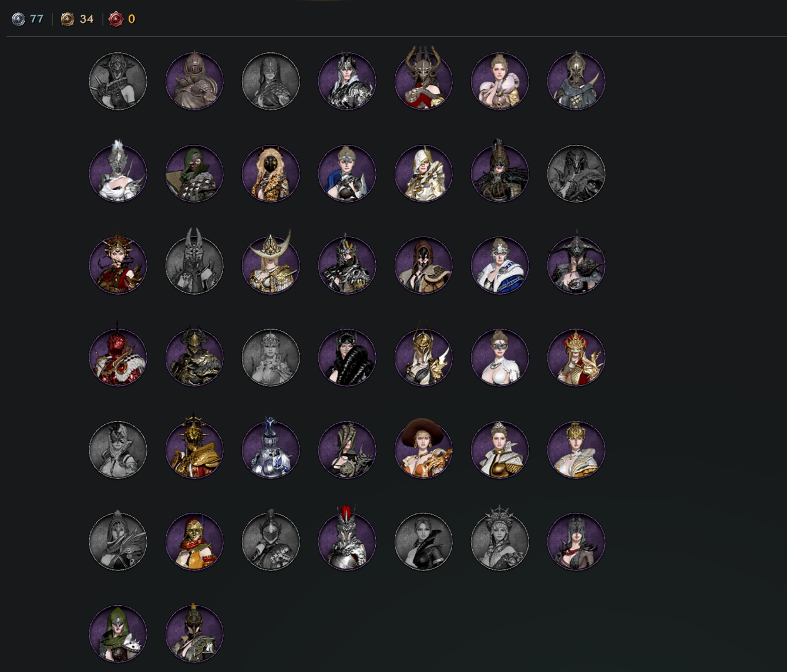This screenshot has height=672, width=787.
Task: Select the black mask leopard outfit portrait
Action: (x=271, y=173)
